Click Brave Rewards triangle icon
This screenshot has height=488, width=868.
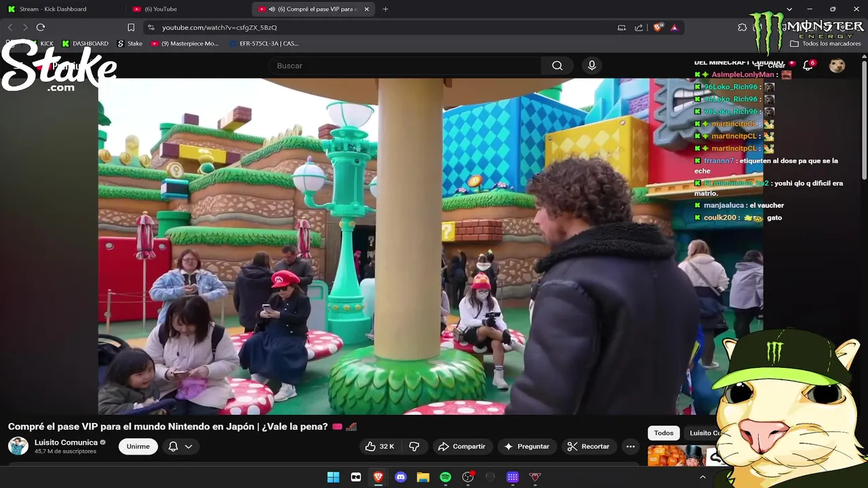(x=674, y=28)
